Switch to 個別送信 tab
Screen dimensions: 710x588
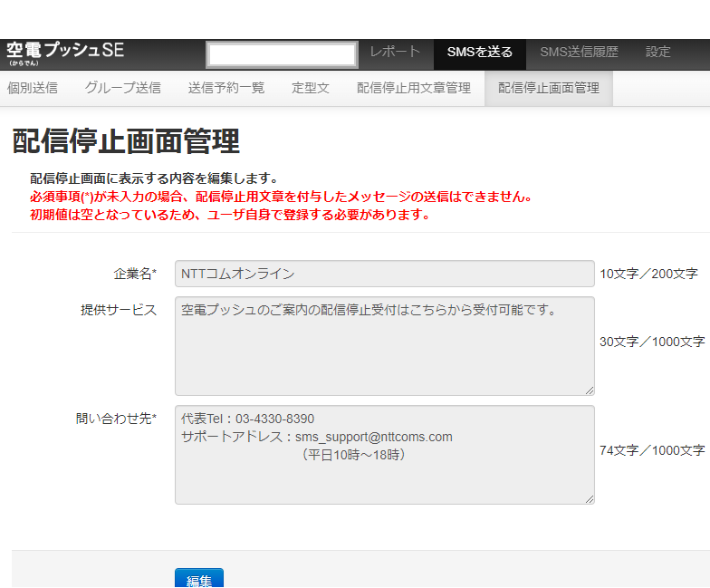click(33, 88)
